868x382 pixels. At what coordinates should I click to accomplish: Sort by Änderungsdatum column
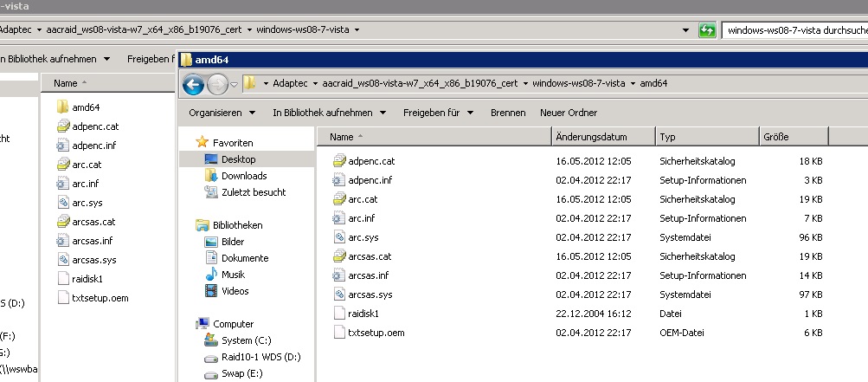[x=603, y=136]
